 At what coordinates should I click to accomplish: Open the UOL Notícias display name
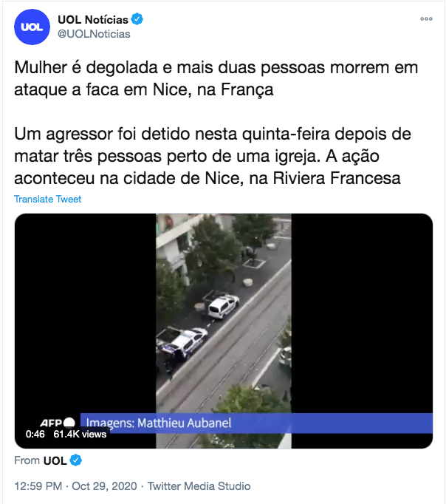(x=93, y=20)
